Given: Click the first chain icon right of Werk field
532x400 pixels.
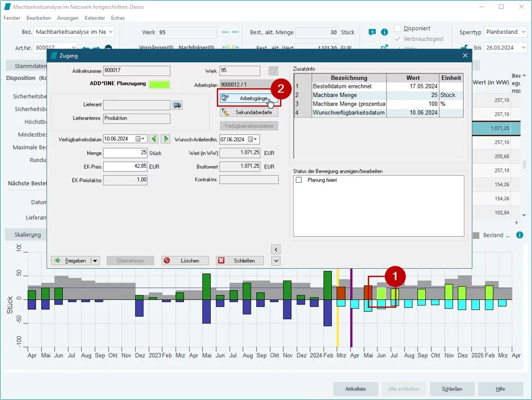Looking at the screenshot, I should [225, 32].
